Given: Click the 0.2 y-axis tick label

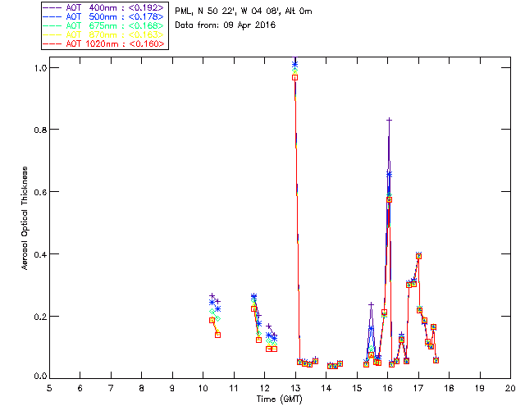Looking at the screenshot, I should (40, 316).
